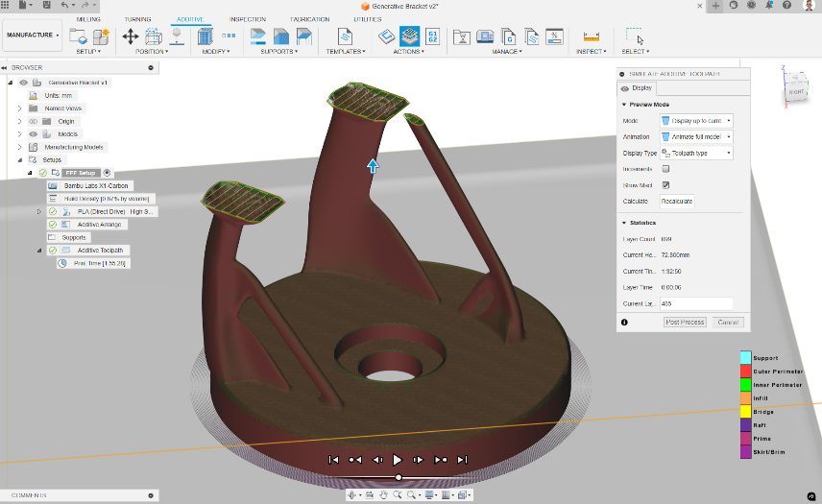Open the Mode dropdown in Preview Mode
The width and height of the screenshot is (822, 504).
[x=696, y=121]
